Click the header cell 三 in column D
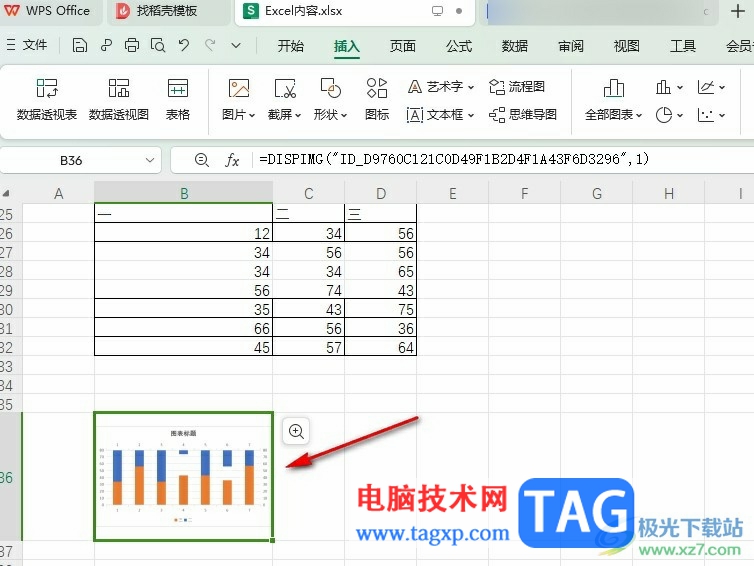The image size is (754, 566). pos(381,214)
